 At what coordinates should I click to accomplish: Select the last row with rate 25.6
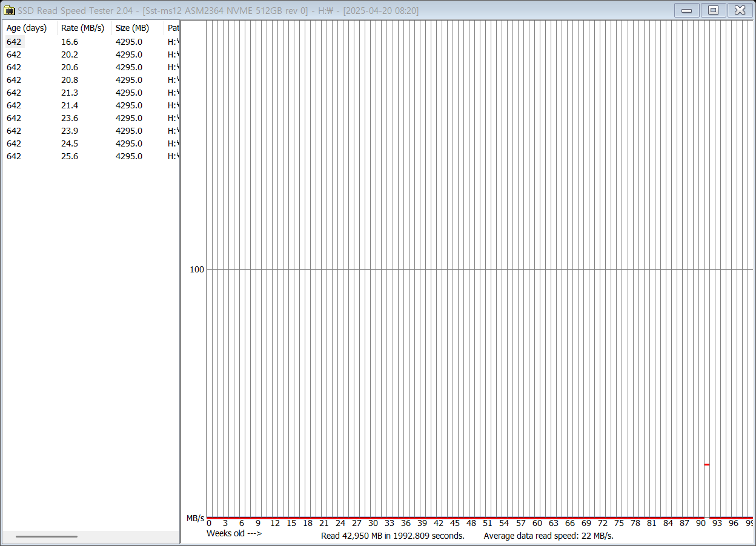[x=70, y=156]
